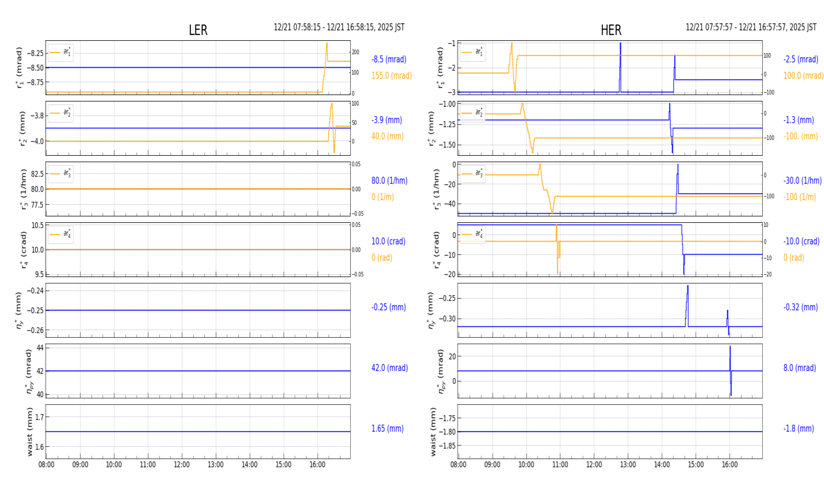Select the HER time range 07:57:57 - 16:57:57

751,27
